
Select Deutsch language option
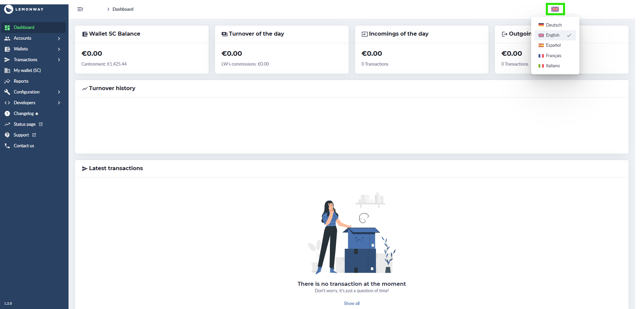[555, 25]
